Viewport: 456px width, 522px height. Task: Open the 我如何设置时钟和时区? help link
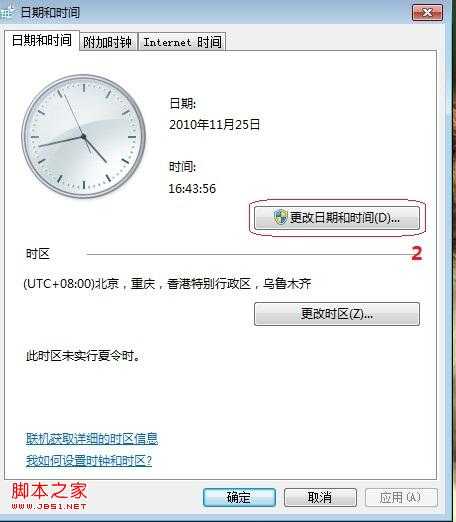click(x=89, y=461)
